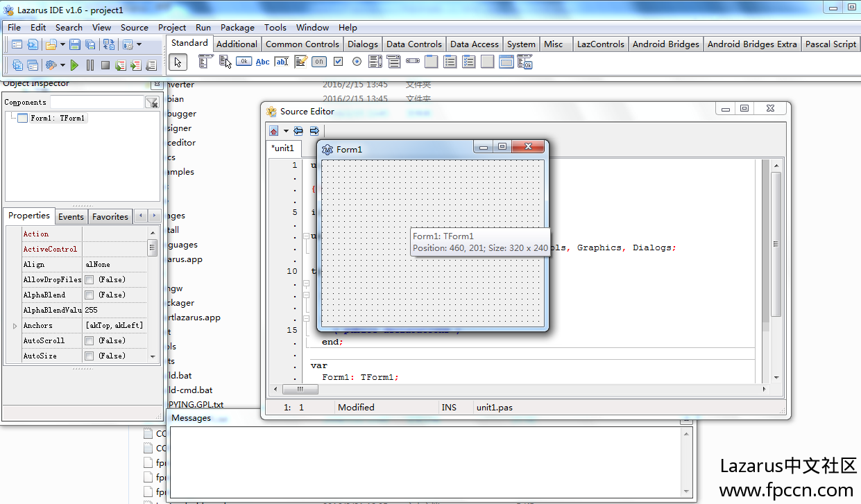Pick the TGroupBox component icon
The width and height of the screenshot is (861, 504).
pyautogui.click(x=432, y=62)
